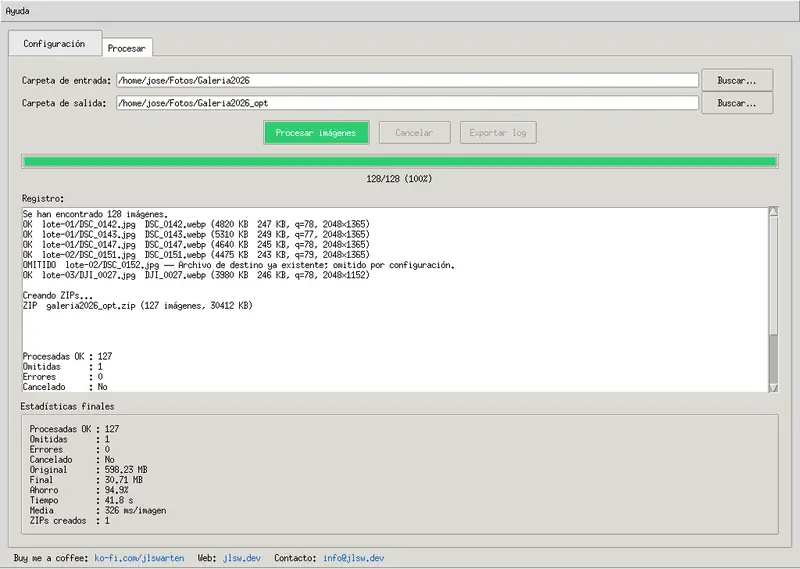
Task: Click 'Cancelado : No' in Estadísticas finales
Action: (72, 460)
